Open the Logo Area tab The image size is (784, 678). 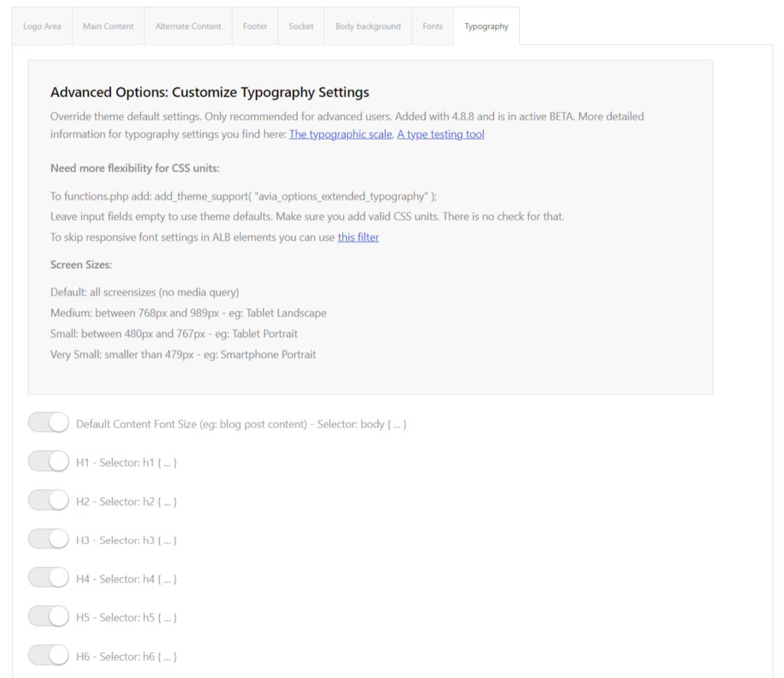pos(42,26)
